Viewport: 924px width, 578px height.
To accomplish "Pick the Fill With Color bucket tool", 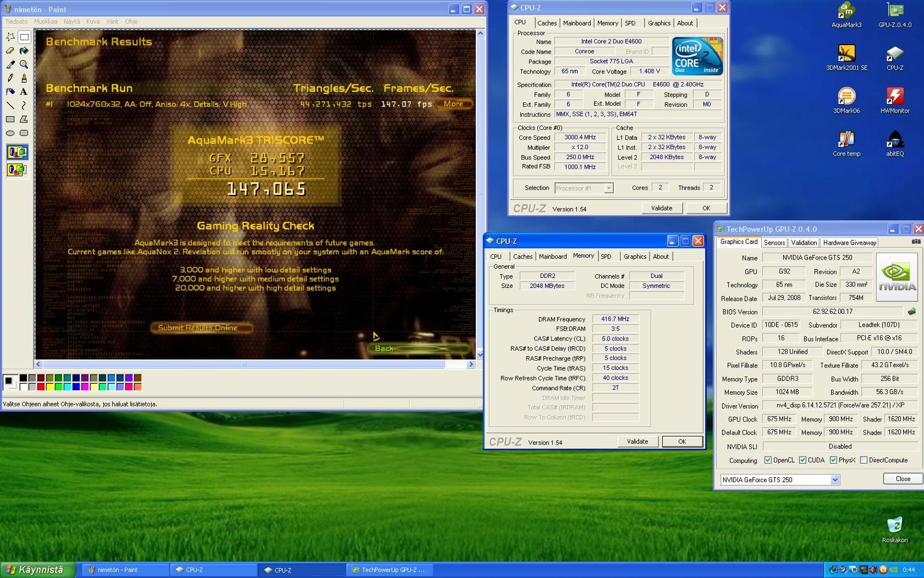I will click(24, 51).
